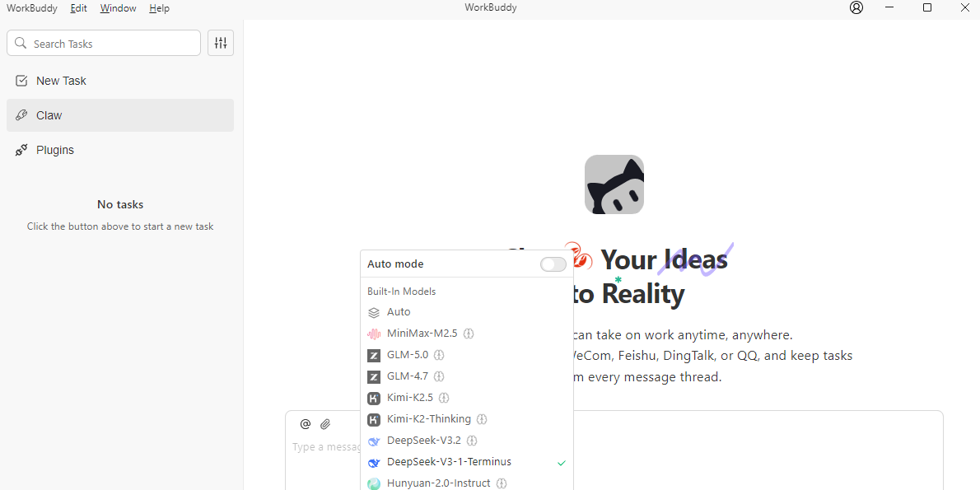Select the checked DeepSeek-V3-1-Terminus model

point(449,462)
